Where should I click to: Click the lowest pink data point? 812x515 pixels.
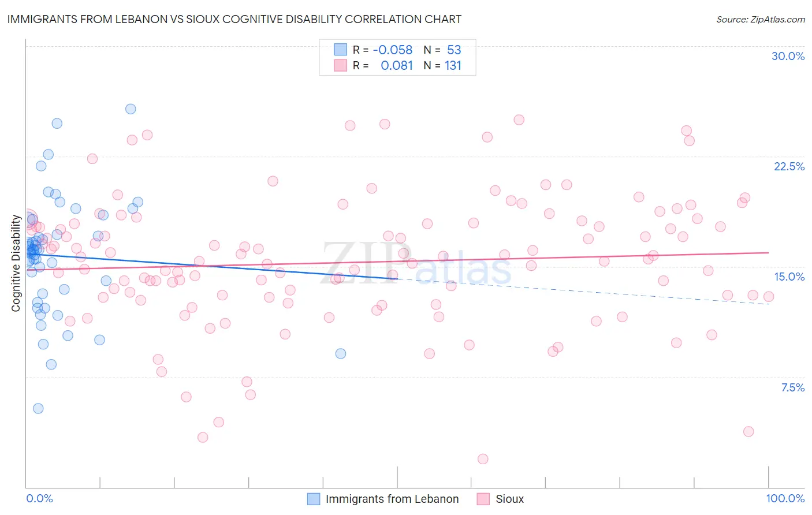pos(483,459)
